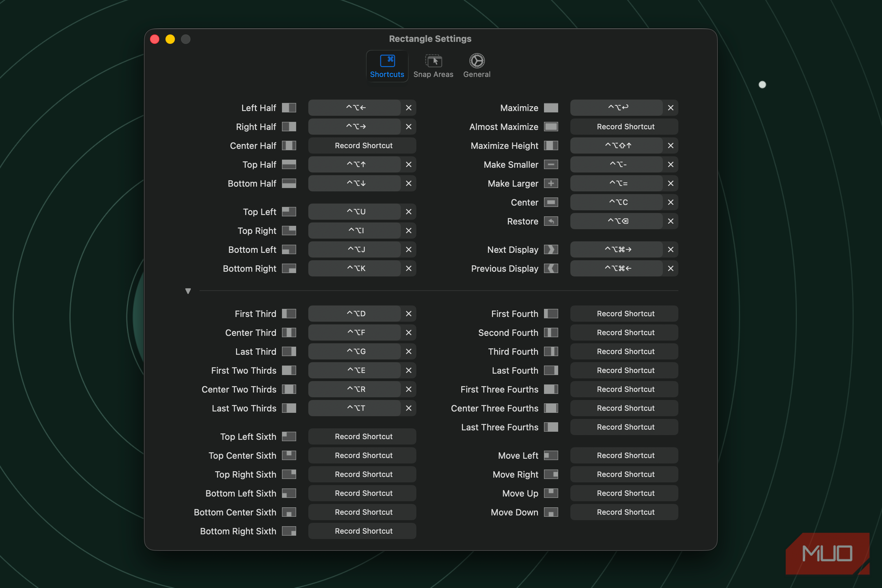Edit the Make Larger shortcut field
Screen dimensions: 882x588
point(616,183)
